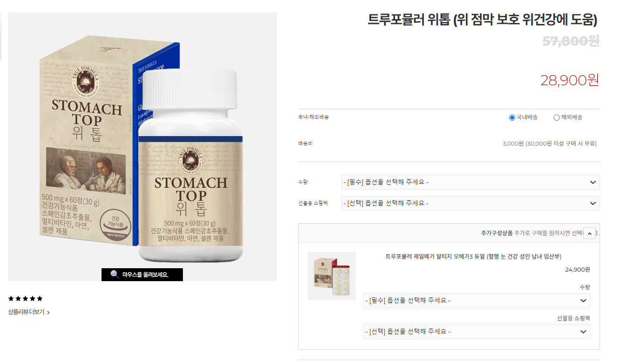Click the crossed-out 57,800원 original price

tap(571, 41)
